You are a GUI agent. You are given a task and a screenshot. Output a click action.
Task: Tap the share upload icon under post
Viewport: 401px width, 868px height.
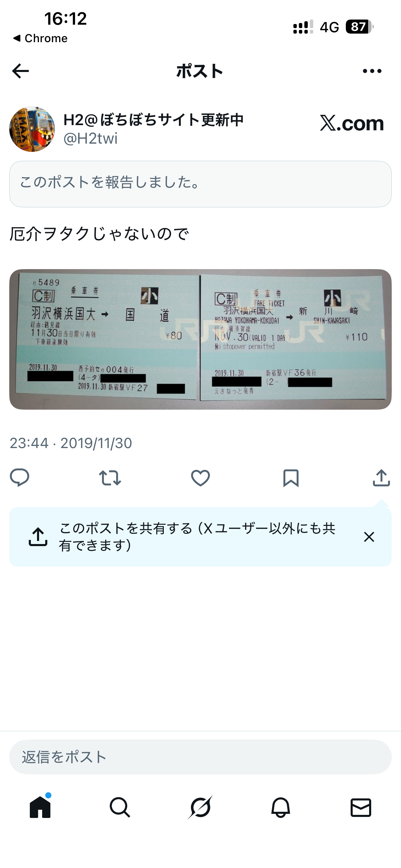click(x=381, y=478)
